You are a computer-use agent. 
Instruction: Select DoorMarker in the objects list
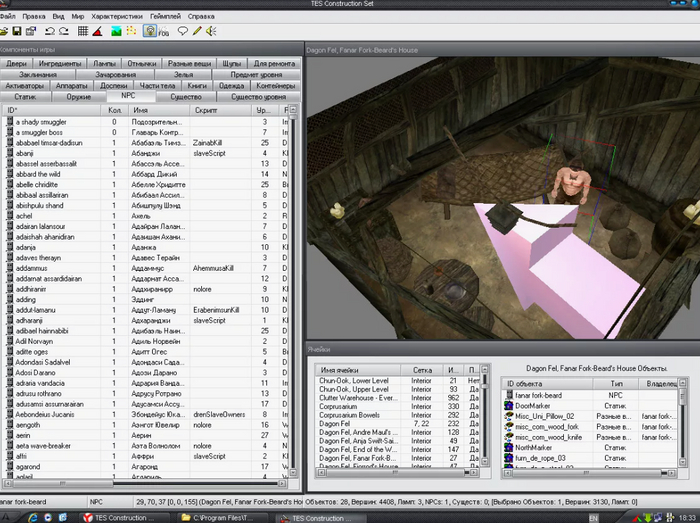tap(532, 405)
